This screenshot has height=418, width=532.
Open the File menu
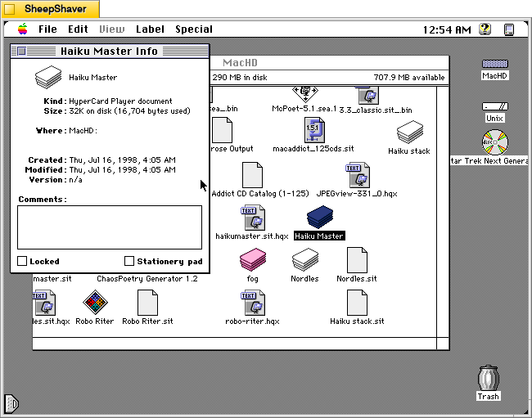(47, 29)
